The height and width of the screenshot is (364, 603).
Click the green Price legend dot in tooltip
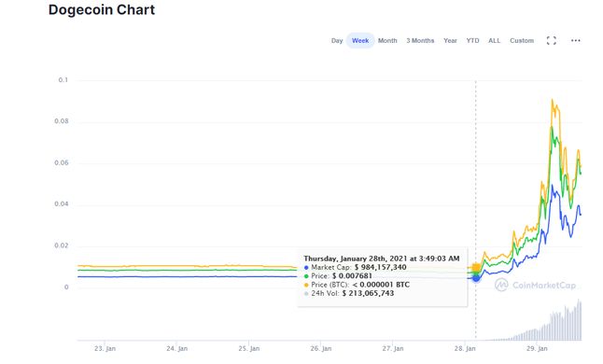pyautogui.click(x=306, y=276)
